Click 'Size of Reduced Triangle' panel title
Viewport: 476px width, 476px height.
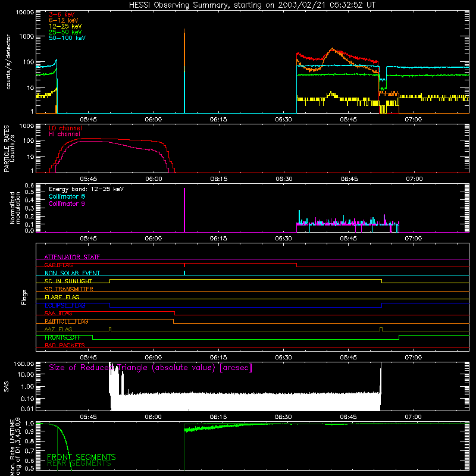[151, 368]
